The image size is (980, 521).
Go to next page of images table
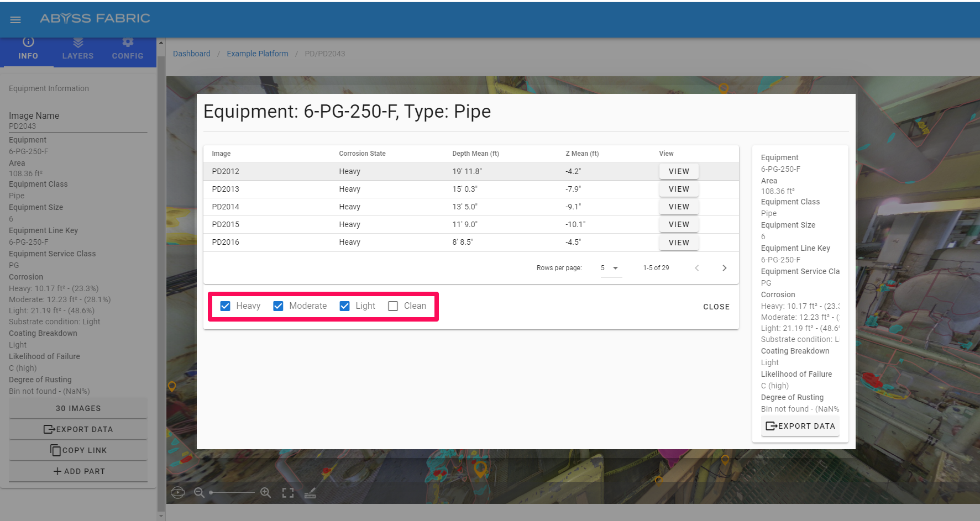pos(724,268)
